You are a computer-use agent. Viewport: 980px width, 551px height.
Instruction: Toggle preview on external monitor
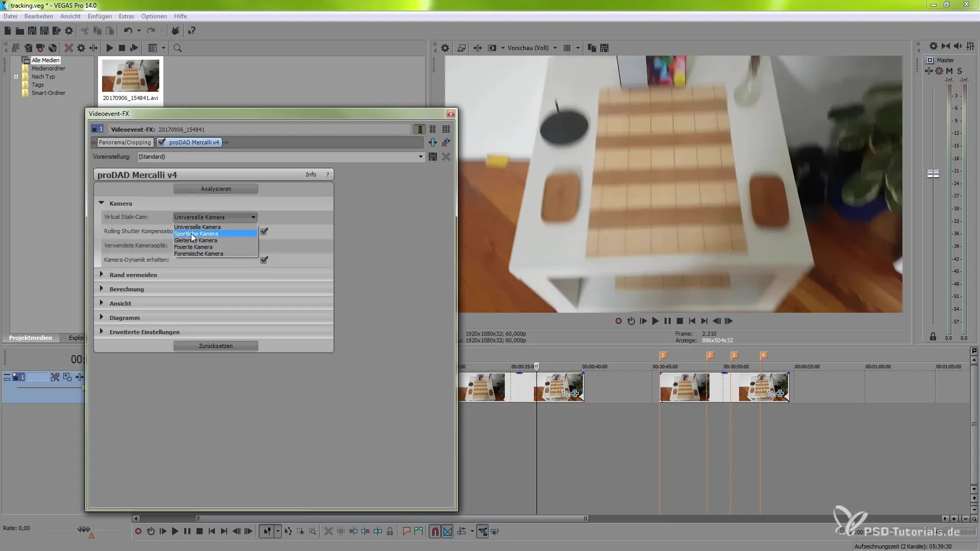461,48
